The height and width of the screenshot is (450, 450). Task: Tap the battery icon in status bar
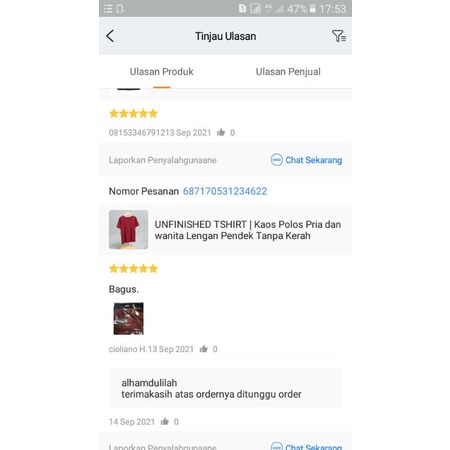coord(312,9)
